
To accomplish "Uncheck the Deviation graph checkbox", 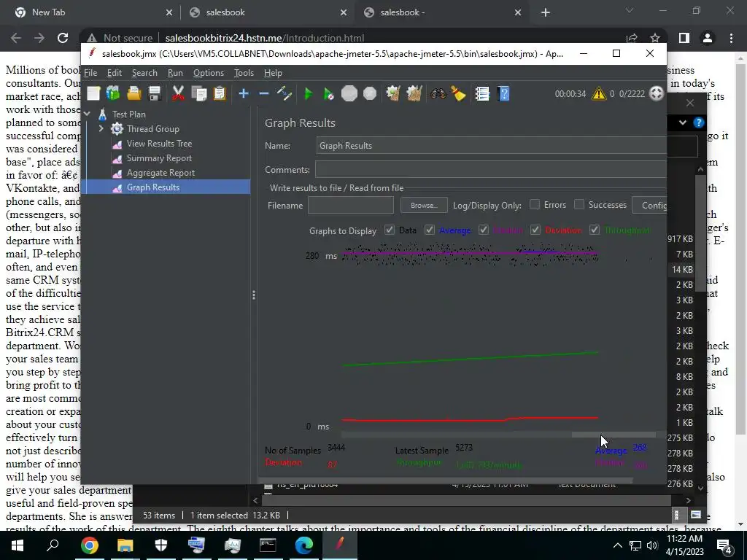I will tap(535, 230).
